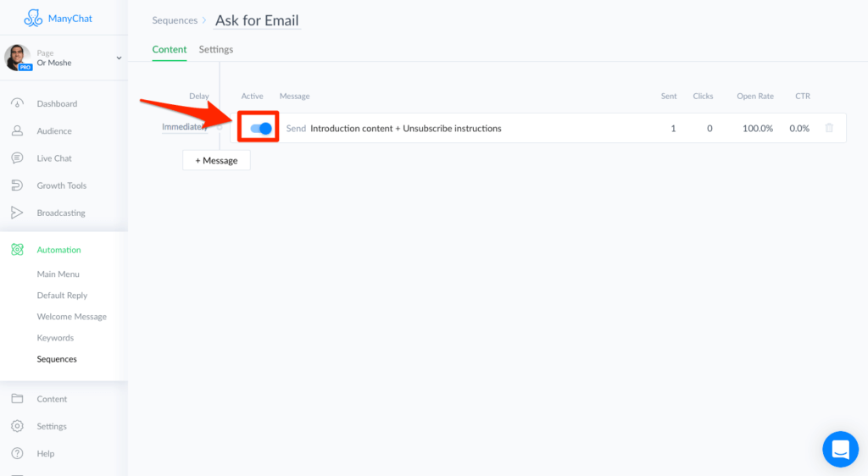
Task: Open Default Reply under Automation
Action: [x=62, y=296]
